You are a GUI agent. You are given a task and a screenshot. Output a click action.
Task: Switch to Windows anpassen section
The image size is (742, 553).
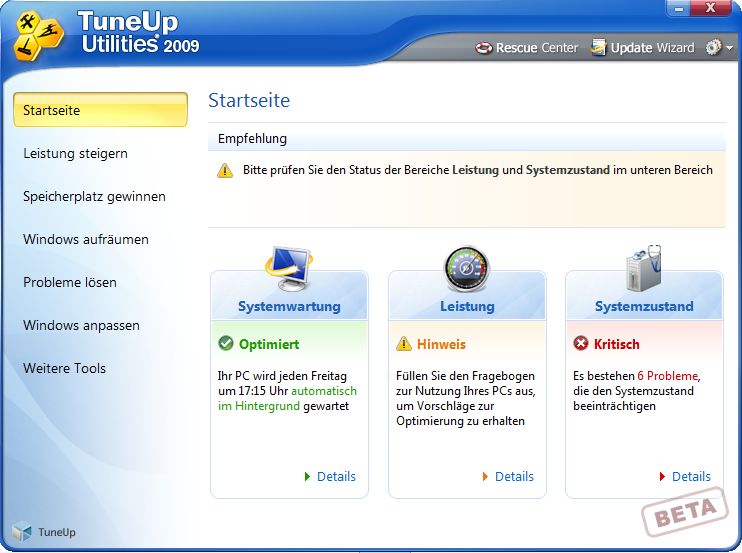[x=81, y=325]
